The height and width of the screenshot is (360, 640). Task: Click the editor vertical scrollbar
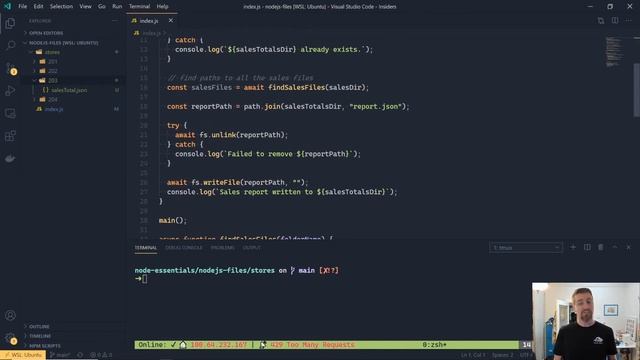636,90
